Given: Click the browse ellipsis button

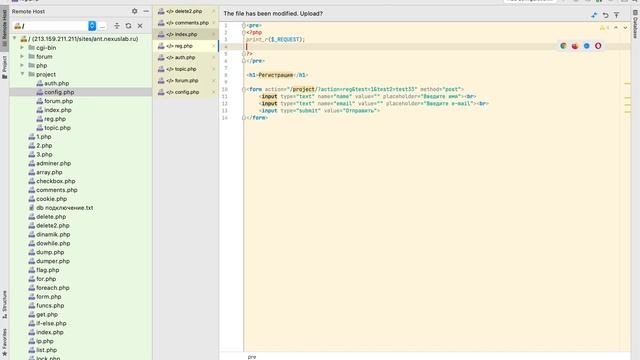Looking at the screenshot, I should pos(102,26).
